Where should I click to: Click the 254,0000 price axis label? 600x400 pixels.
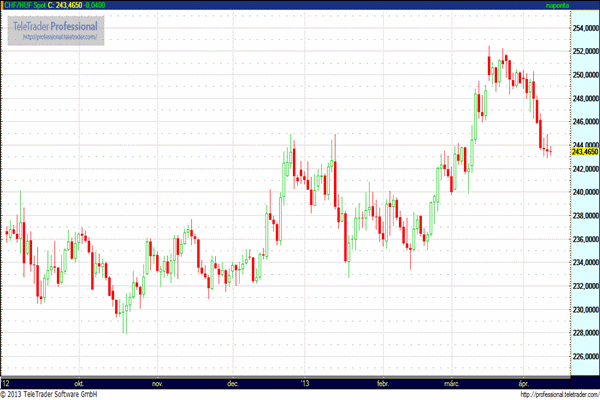(584, 28)
